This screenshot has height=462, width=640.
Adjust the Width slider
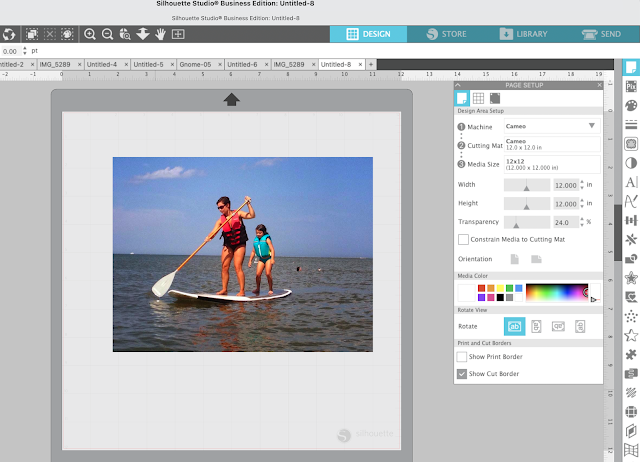point(527,185)
